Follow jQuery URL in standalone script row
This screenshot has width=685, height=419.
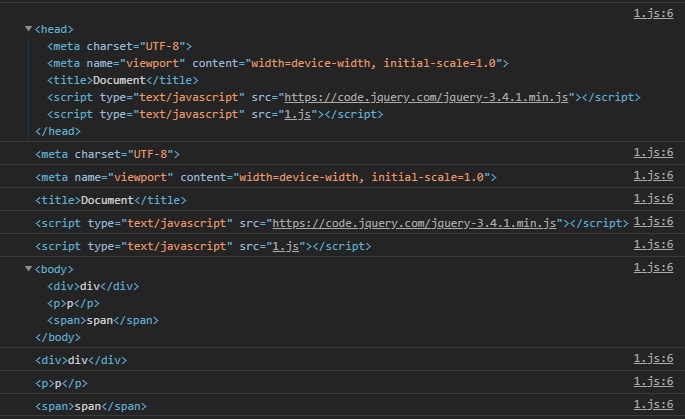pyautogui.click(x=414, y=223)
